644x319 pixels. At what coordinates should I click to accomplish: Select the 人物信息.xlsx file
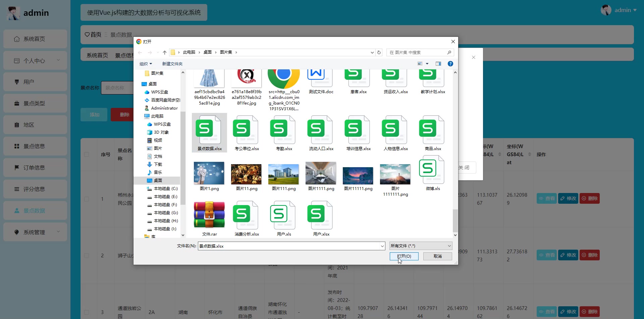click(x=395, y=133)
